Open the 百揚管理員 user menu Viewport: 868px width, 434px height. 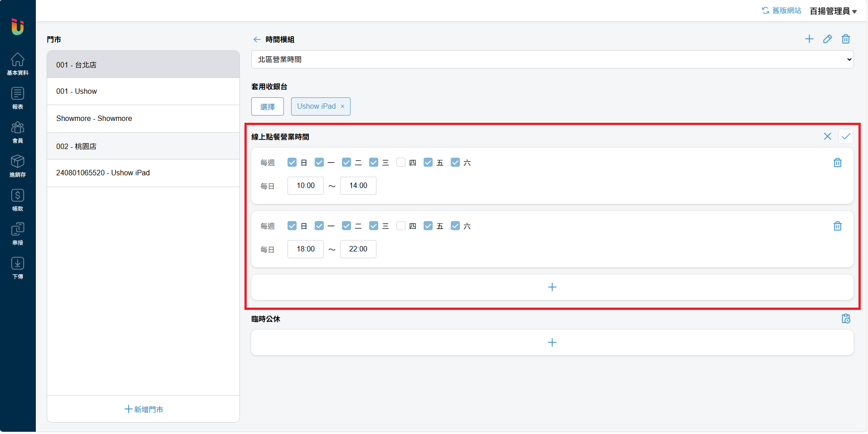[x=833, y=11]
